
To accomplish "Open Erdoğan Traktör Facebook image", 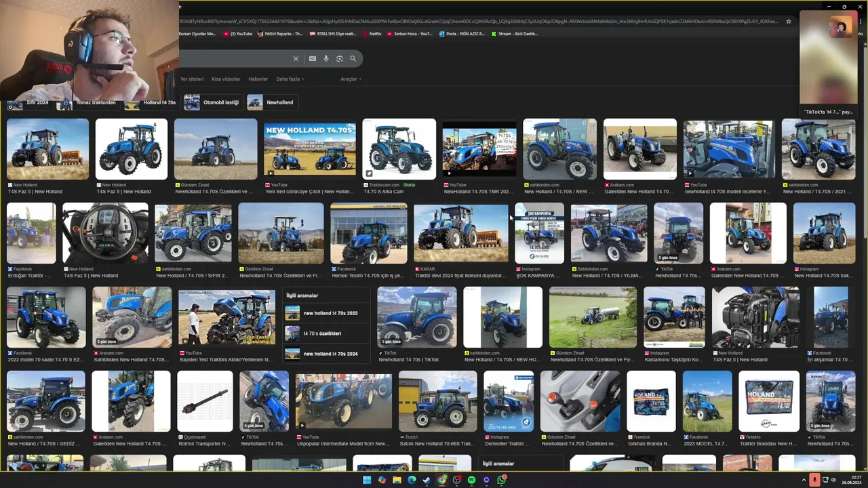I will coord(31,233).
